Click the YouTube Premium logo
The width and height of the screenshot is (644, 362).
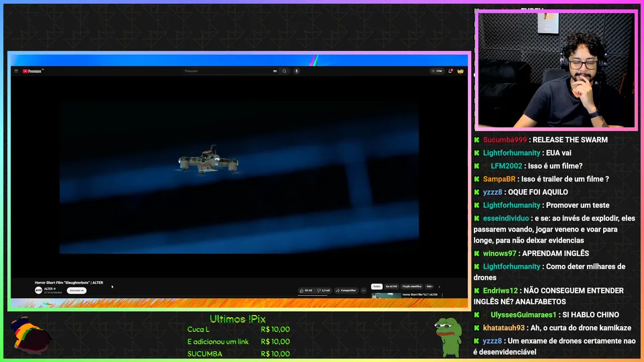[x=32, y=71]
